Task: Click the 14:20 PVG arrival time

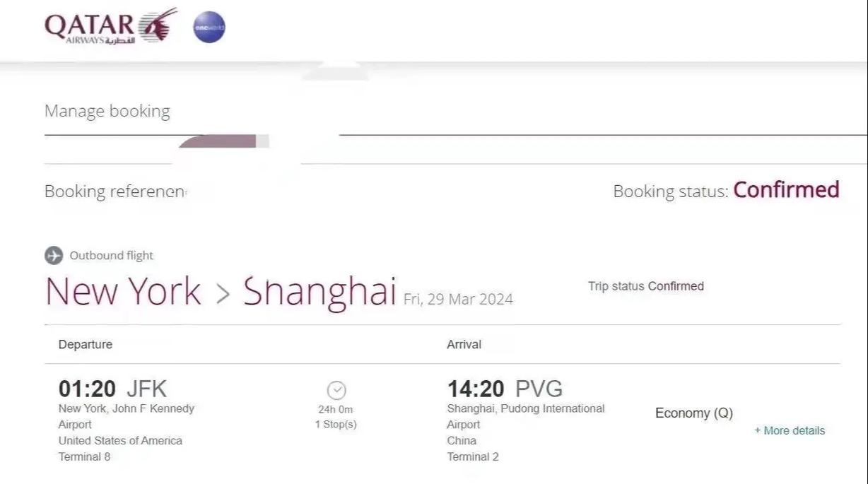Action: (x=505, y=389)
